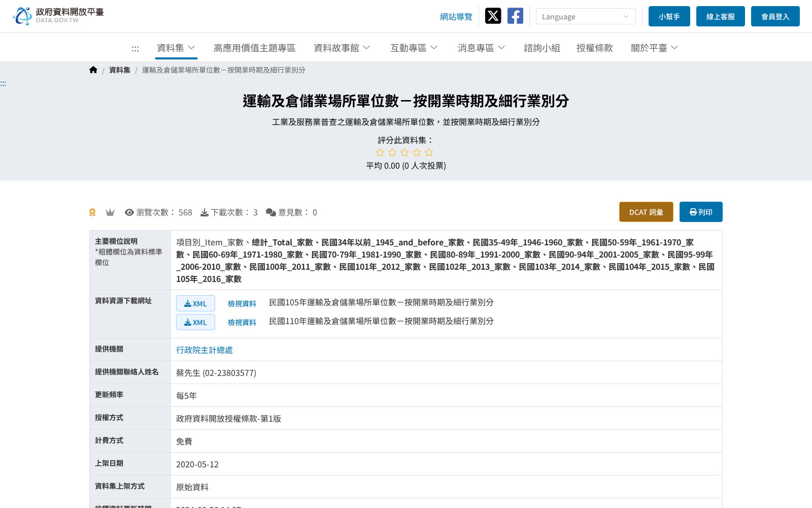The width and height of the screenshot is (812, 508).
Task: Open 授權條款 menu item
Action: 595,48
